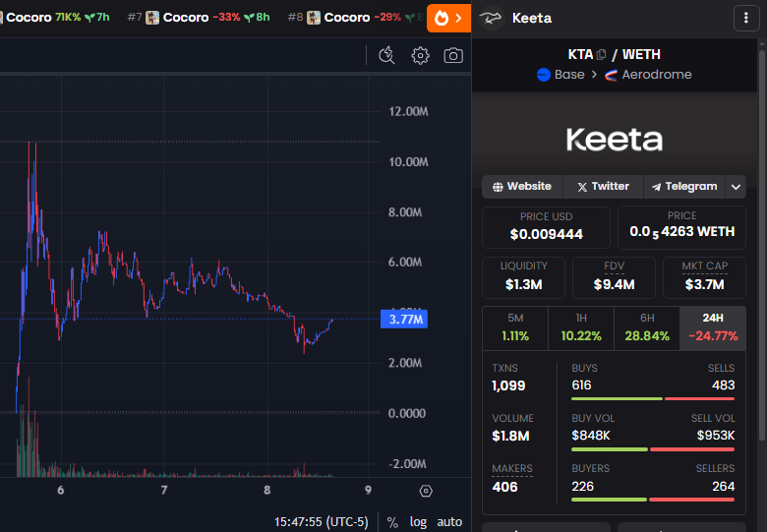Viewport: 767px width, 532px height.
Task: Click the FDV $9.4M box
Action: pyautogui.click(x=614, y=277)
